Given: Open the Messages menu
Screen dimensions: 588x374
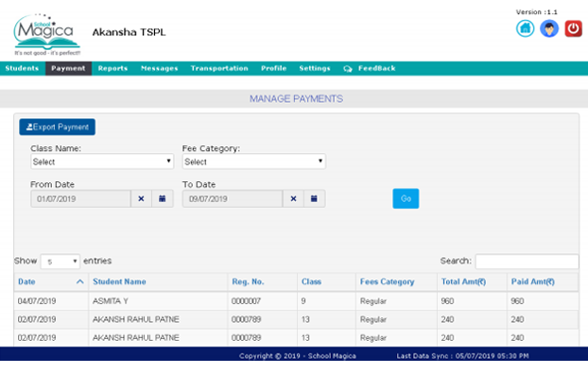Looking at the screenshot, I should (x=160, y=69).
